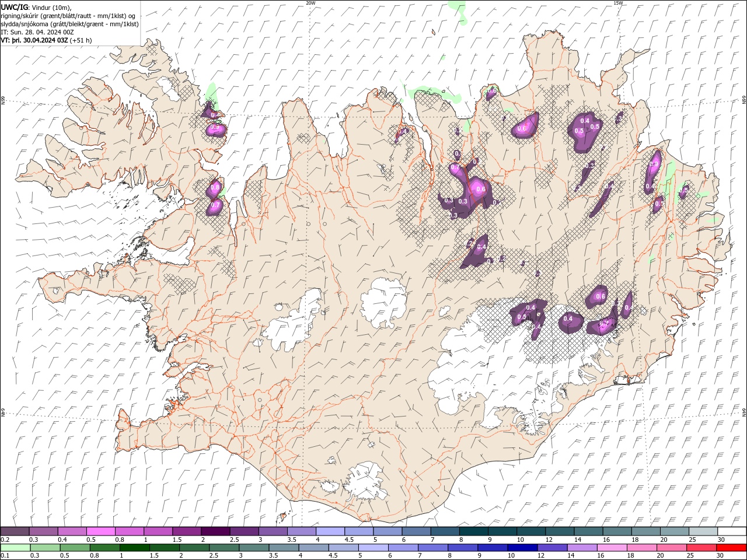This screenshot has width=747, height=560.
Task: Click the '(+51 h)' forecast offset text
Action: (81, 40)
